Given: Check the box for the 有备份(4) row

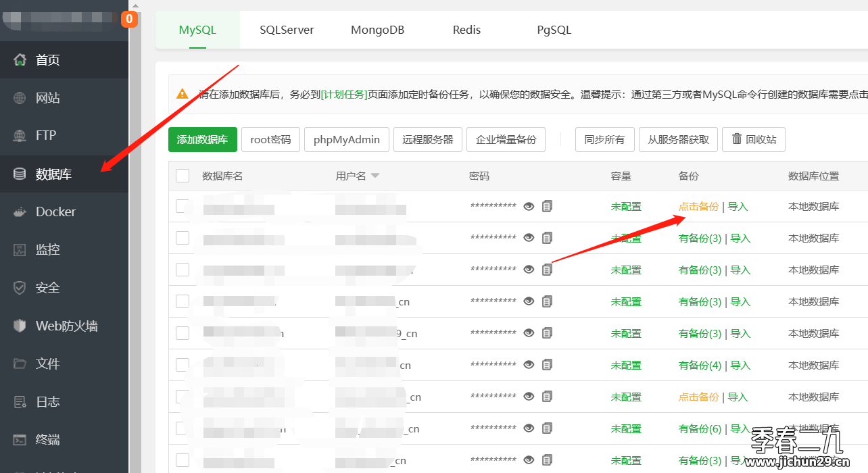Looking at the screenshot, I should 183,365.
